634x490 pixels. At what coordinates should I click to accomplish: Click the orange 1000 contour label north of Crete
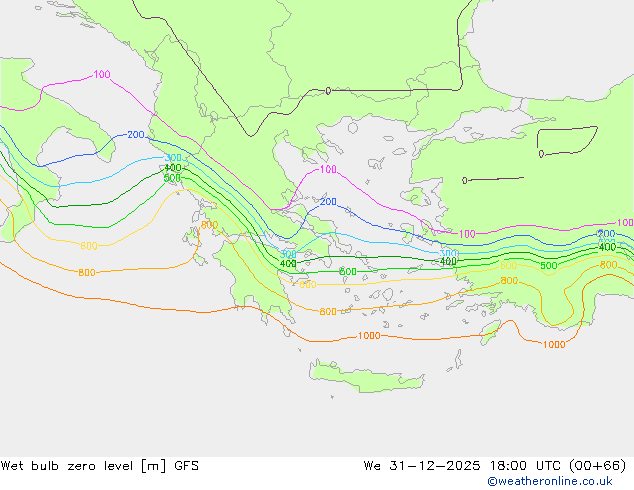pos(369,336)
